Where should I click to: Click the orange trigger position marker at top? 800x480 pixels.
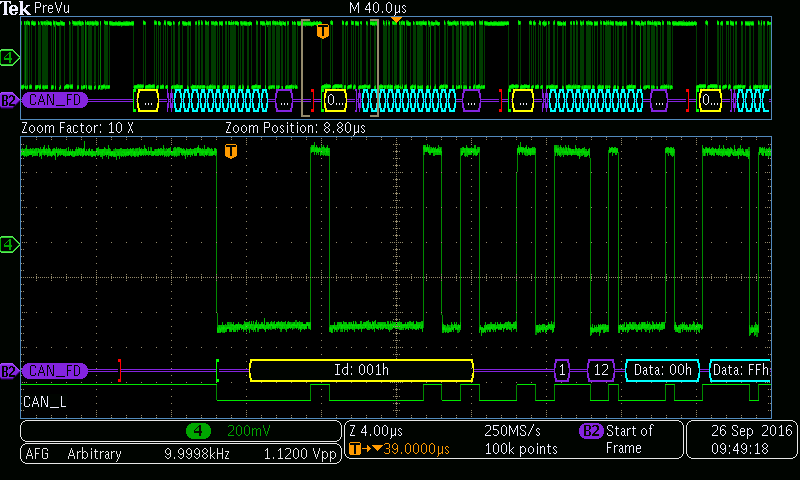tap(396, 19)
